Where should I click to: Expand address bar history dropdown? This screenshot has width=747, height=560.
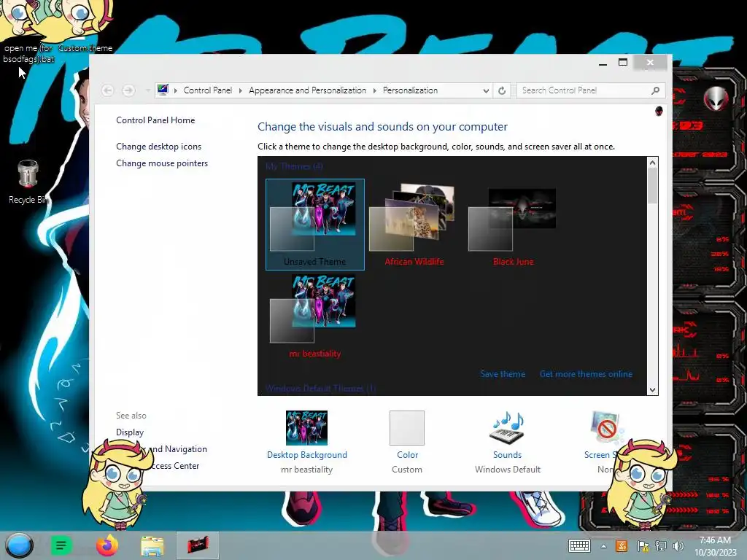(x=486, y=90)
